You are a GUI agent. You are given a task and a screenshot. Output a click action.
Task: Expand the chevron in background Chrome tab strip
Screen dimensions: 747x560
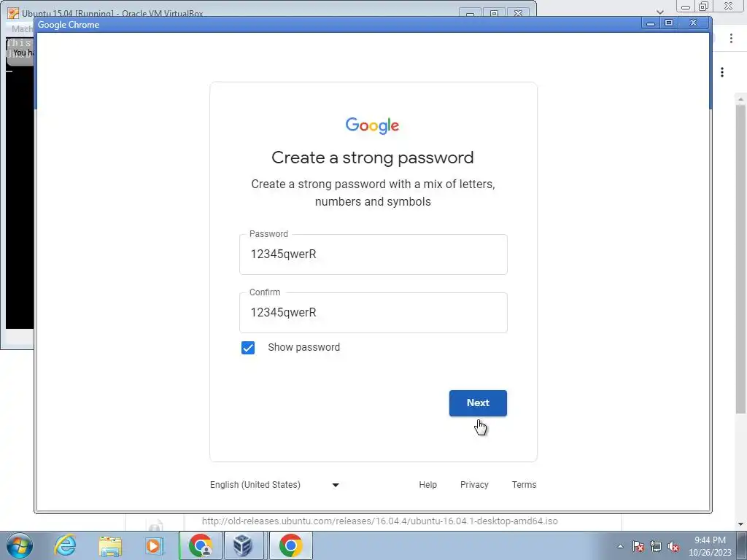pyautogui.click(x=659, y=12)
